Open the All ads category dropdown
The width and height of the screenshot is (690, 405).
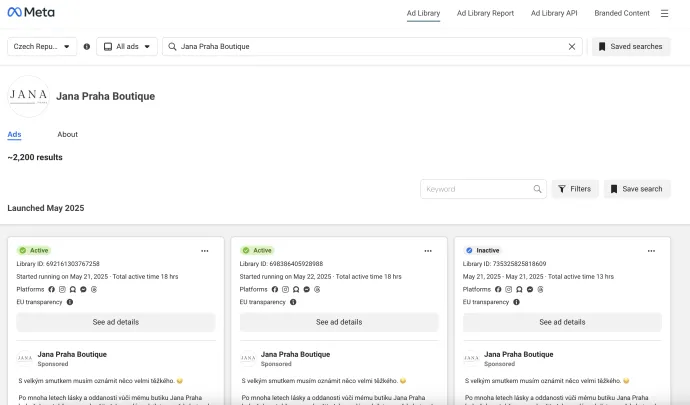(127, 47)
